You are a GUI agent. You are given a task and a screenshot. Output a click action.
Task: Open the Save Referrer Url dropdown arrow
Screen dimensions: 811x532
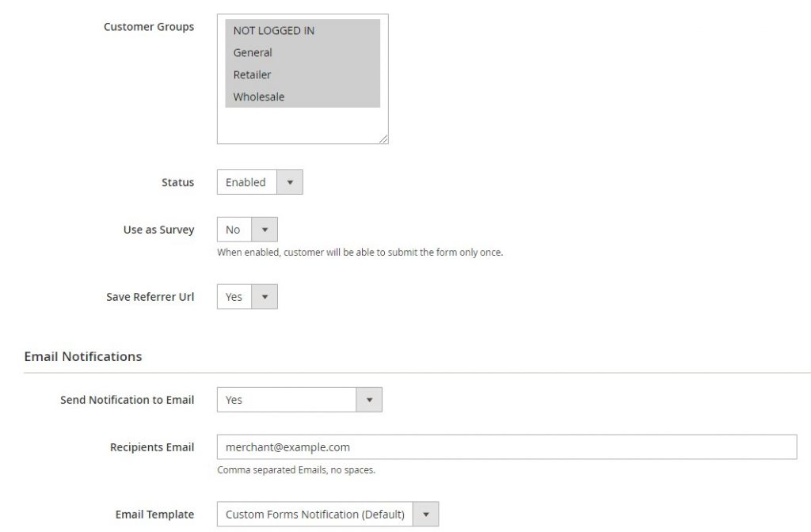pyautogui.click(x=266, y=296)
